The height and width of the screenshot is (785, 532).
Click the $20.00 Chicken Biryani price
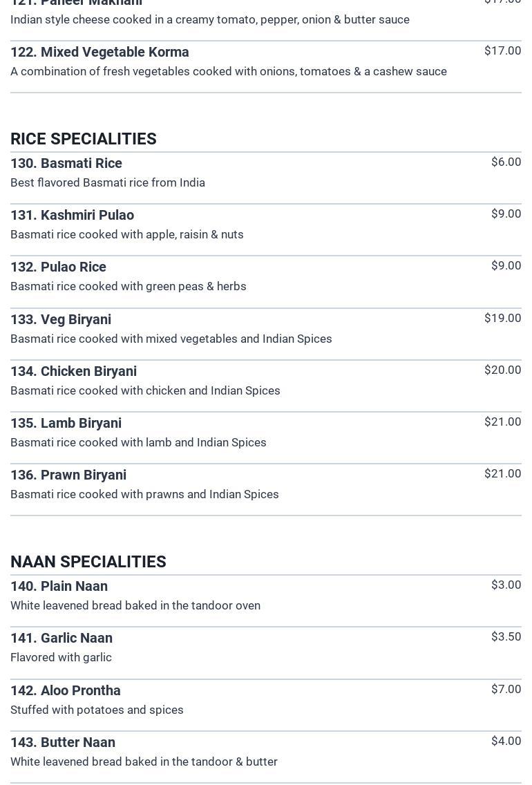[502, 370]
